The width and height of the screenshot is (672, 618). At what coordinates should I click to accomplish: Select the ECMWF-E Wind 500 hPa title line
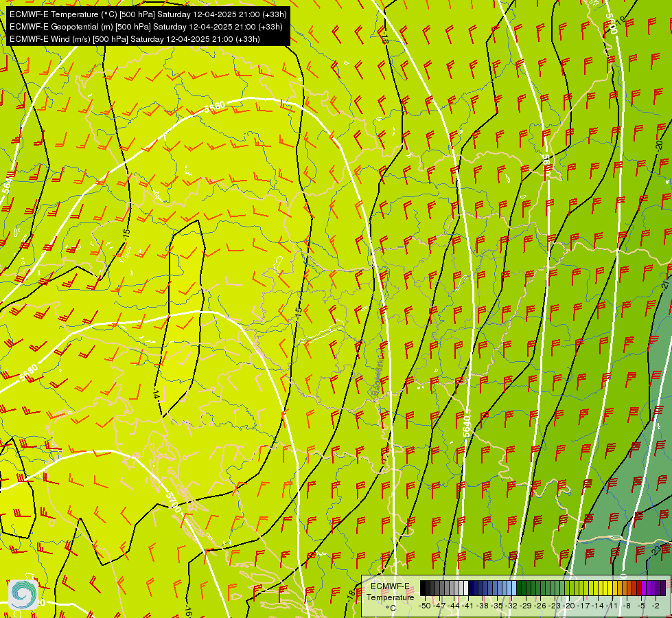click(x=135, y=39)
